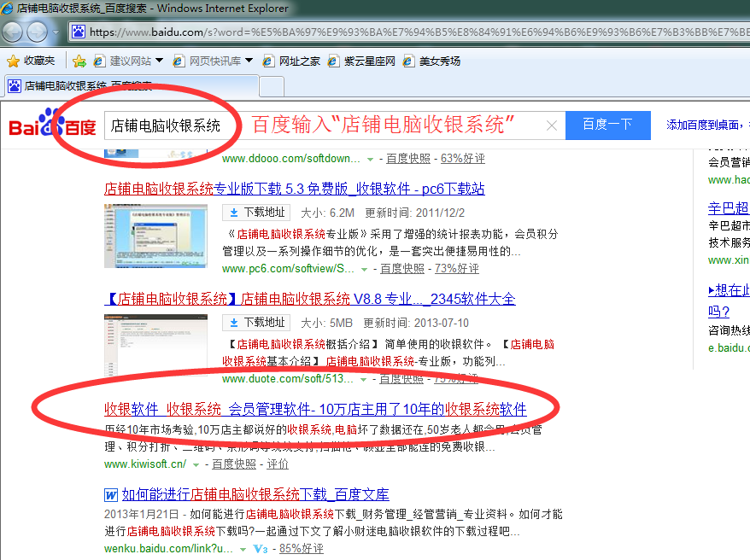
Task: Click the Internet Explorer icon in title bar
Action: pos(7,9)
